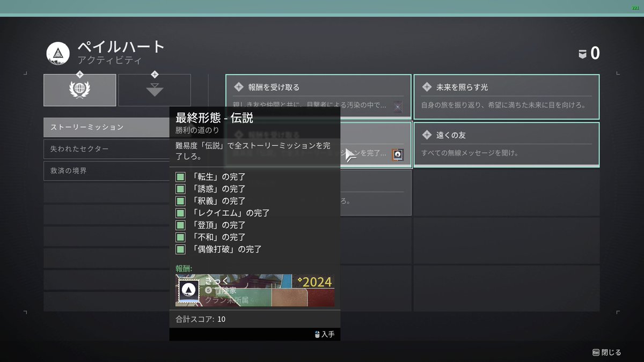Click the ペイルハート circular triangle icon
This screenshot has height=362, width=644.
(57, 53)
